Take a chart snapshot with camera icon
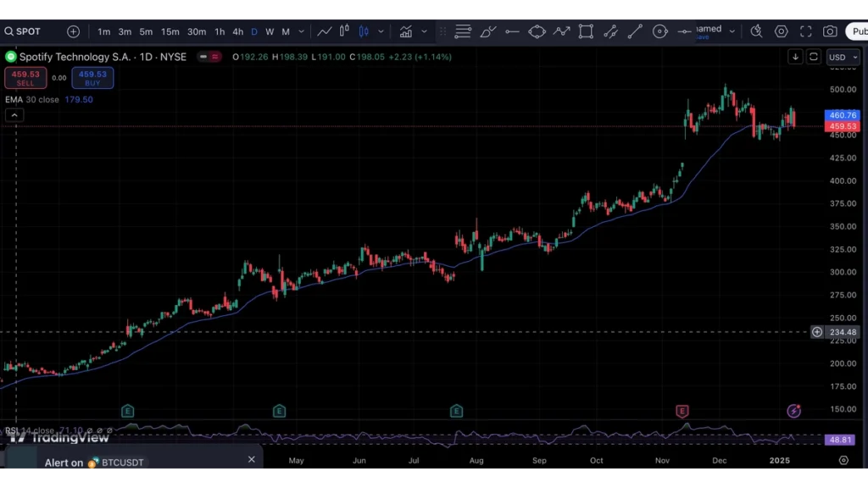Image resolution: width=868 pixels, height=488 pixels. tap(830, 31)
